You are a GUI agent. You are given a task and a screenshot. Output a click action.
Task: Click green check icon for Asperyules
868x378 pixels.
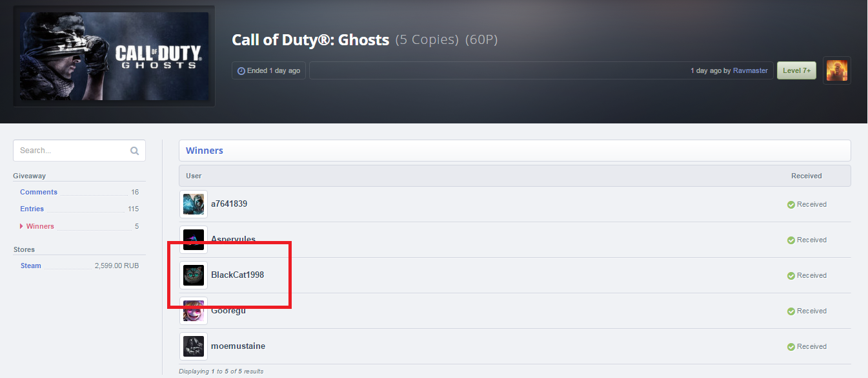click(x=791, y=240)
